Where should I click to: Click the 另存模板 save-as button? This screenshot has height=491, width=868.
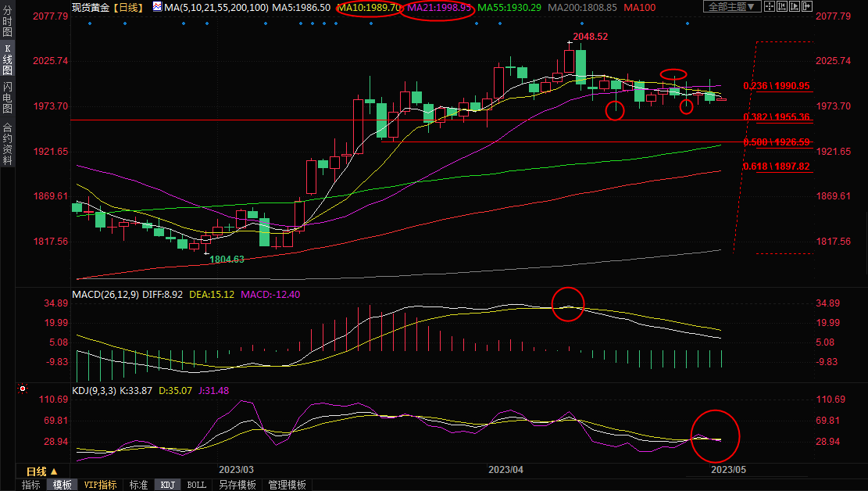click(x=237, y=485)
